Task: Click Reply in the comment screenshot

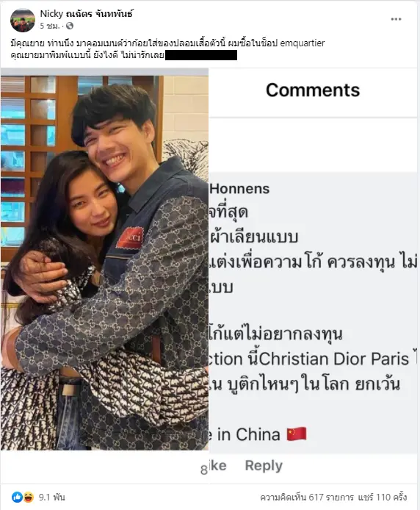Action: coord(264,465)
